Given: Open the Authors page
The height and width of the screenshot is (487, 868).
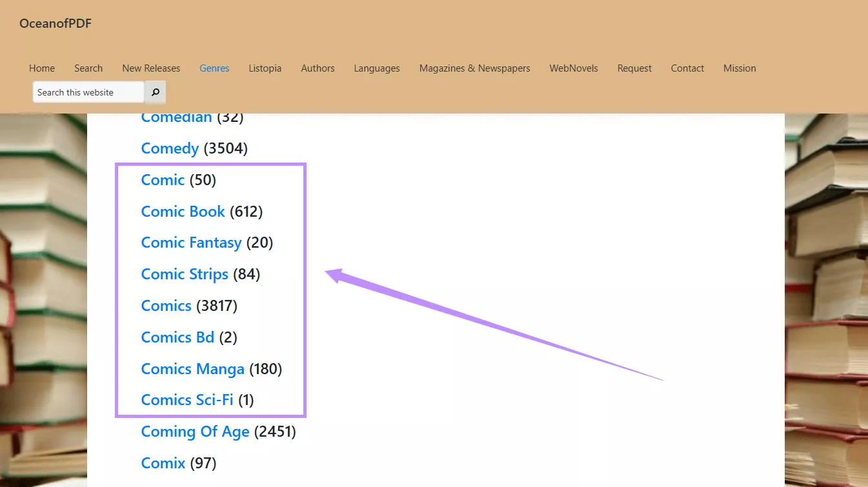Looking at the screenshot, I should click(x=317, y=68).
